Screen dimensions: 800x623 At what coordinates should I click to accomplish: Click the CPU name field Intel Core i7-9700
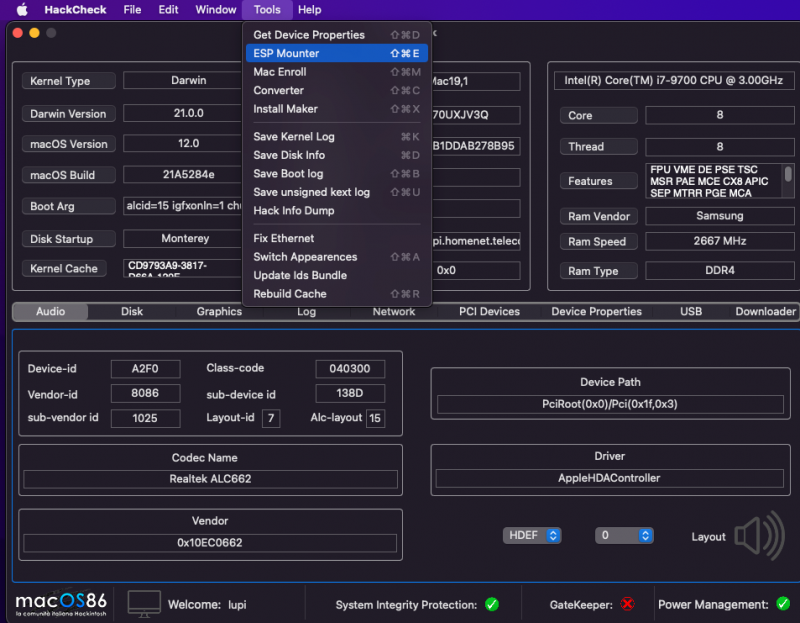click(674, 80)
